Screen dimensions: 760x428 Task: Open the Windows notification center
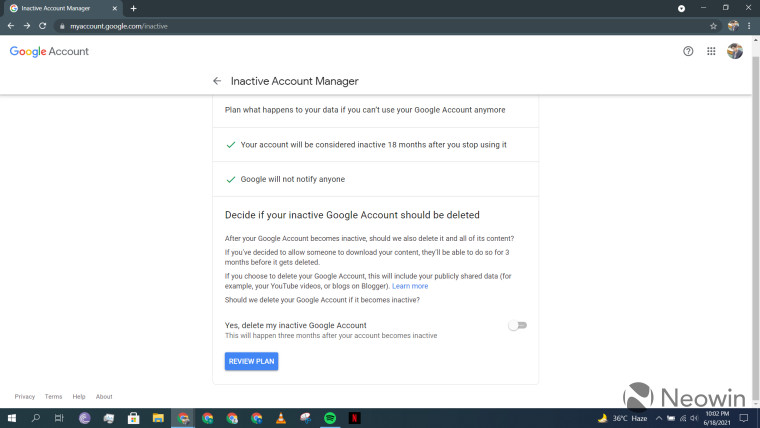[744, 418]
